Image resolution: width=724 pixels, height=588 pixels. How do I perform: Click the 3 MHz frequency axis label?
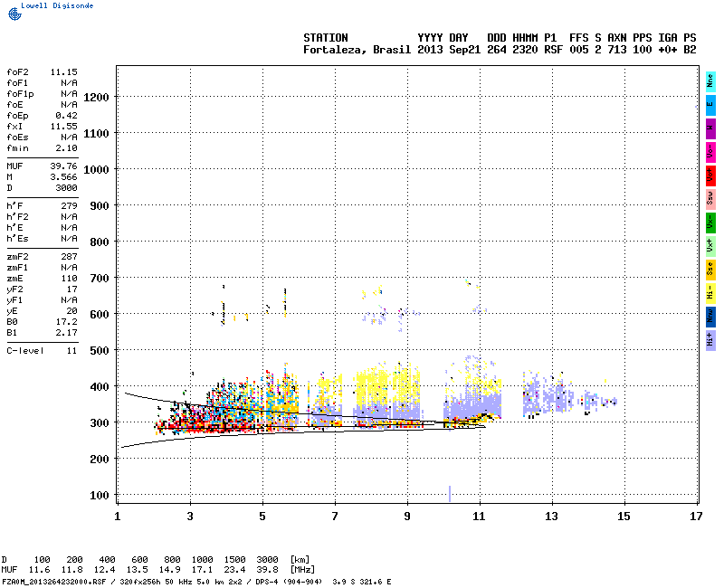click(x=190, y=517)
